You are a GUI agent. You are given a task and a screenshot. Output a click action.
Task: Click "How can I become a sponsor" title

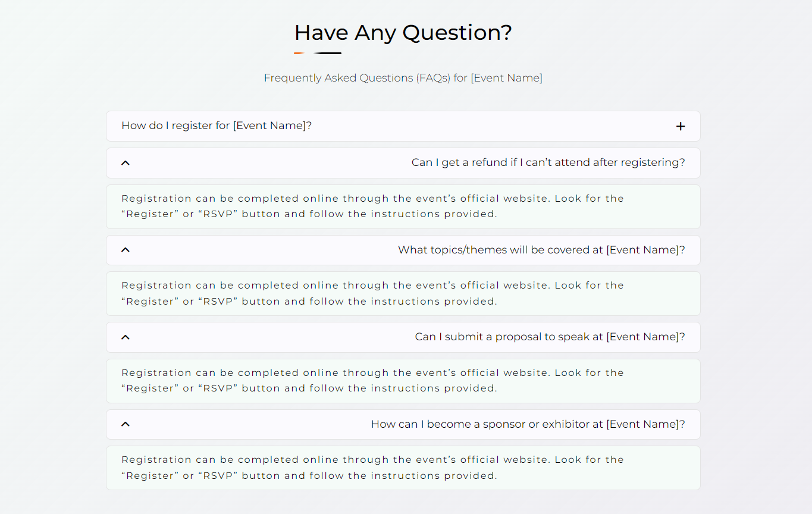(x=528, y=424)
